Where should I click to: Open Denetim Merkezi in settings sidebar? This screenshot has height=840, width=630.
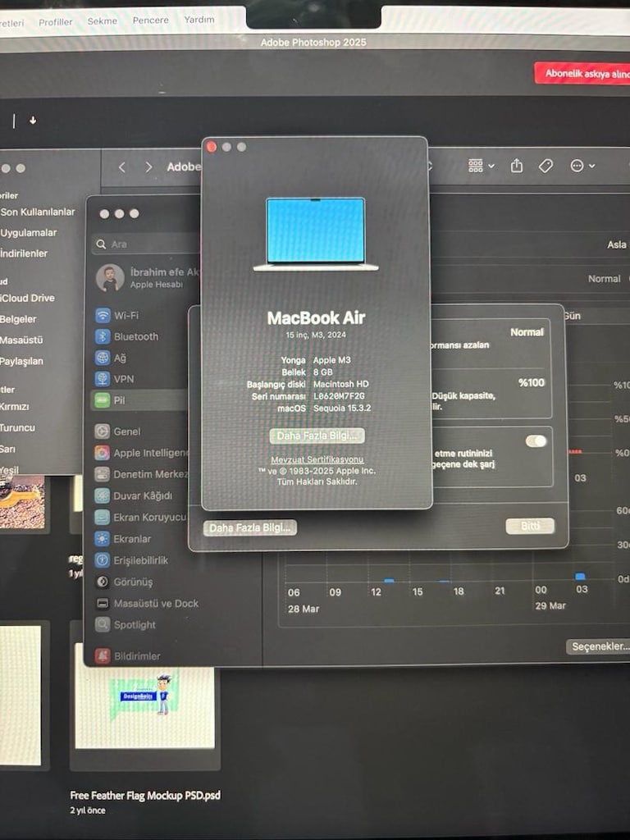pos(140,474)
